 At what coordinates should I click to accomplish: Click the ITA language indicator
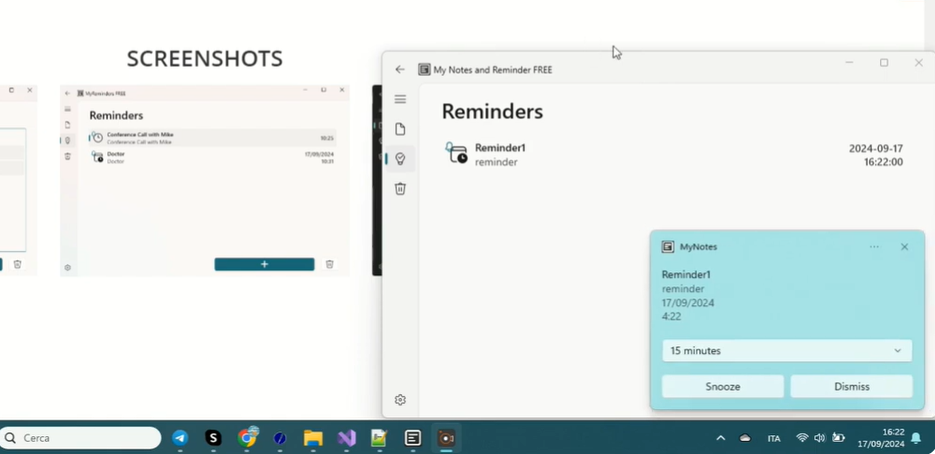click(774, 438)
